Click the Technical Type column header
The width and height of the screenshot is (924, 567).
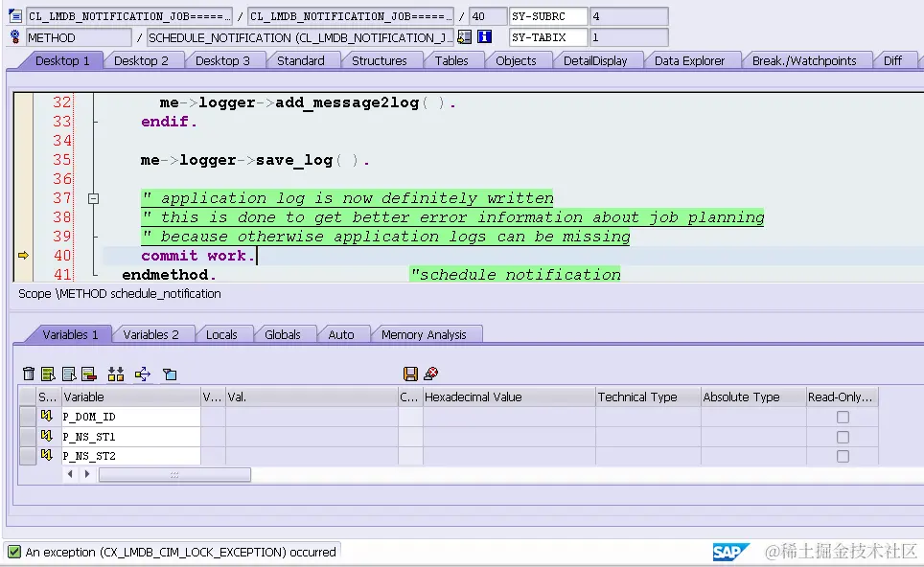[x=648, y=397]
